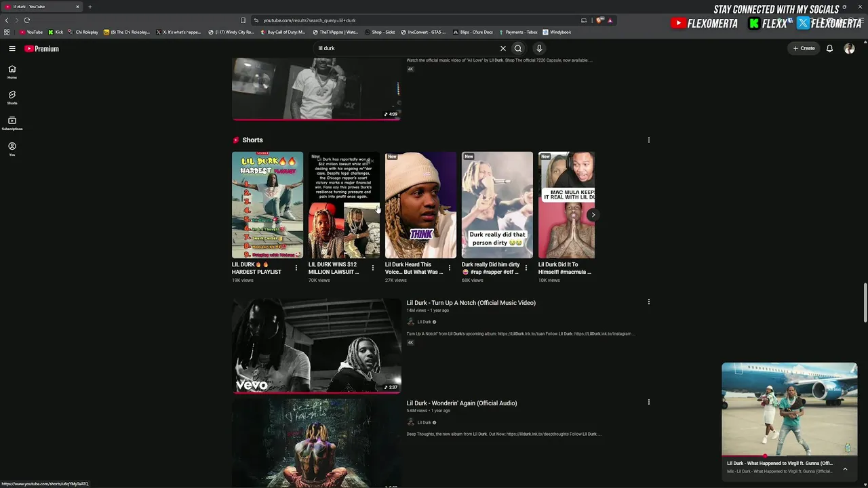
Task: Play the 'Turn Up A Notch' video thumbnail
Action: 317,346
